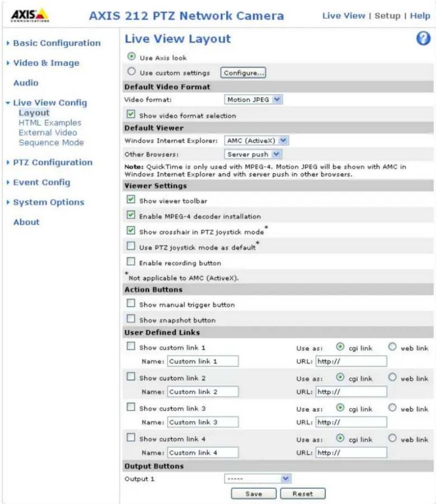436x504 pixels.
Task: Open Sequence Mode submenu item
Action: 51,143
